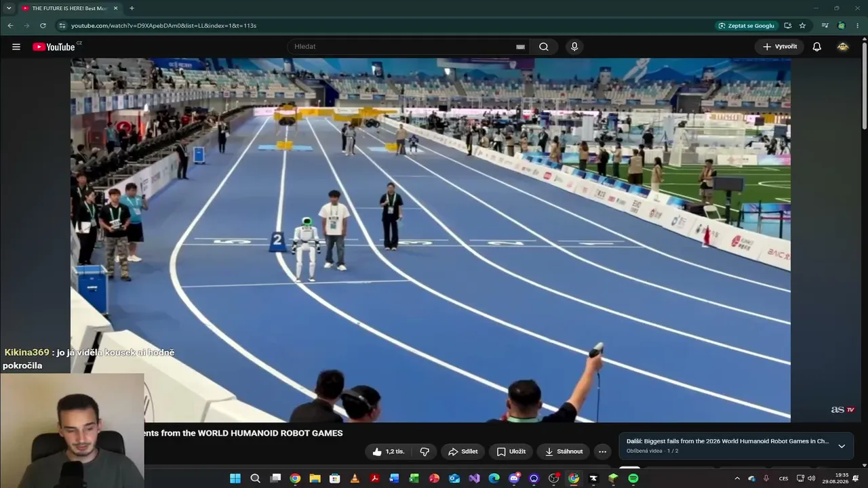Open Task View on taskbar
The height and width of the screenshot is (488, 868).
275,479
